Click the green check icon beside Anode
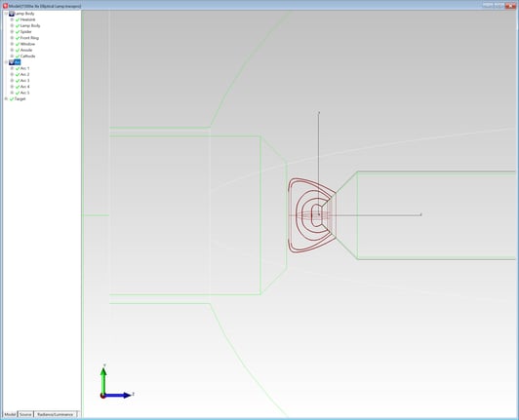The width and height of the screenshot is (519, 420). click(x=18, y=51)
